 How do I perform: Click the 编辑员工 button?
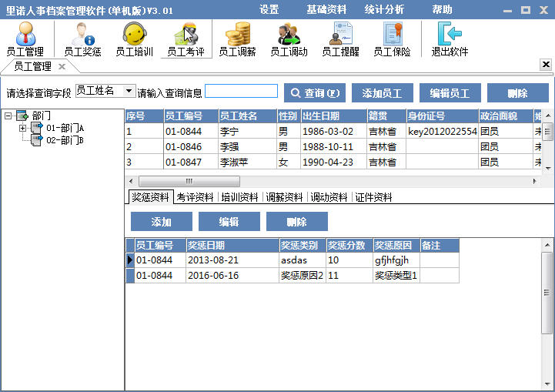(x=450, y=93)
